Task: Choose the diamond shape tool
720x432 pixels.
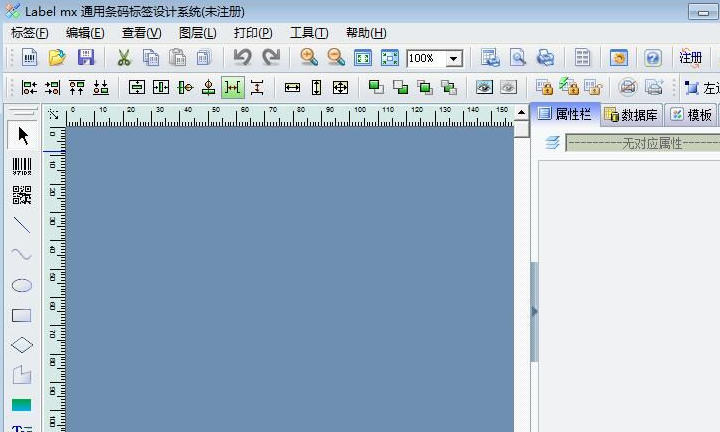Action: coord(21,346)
